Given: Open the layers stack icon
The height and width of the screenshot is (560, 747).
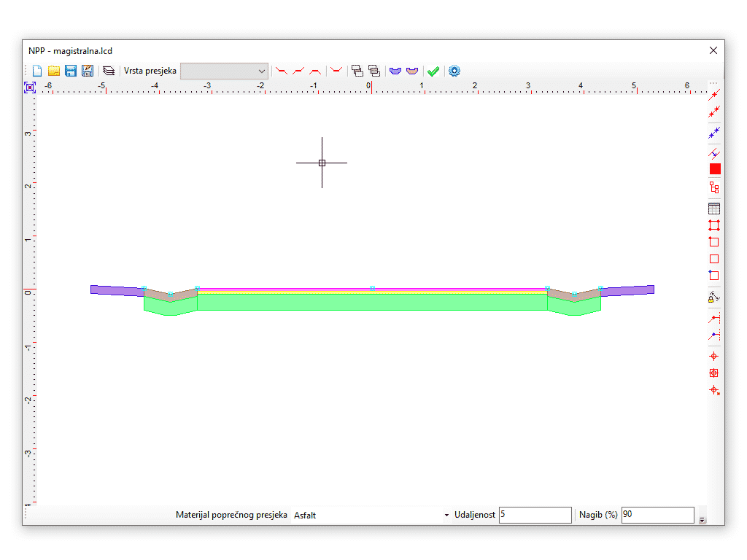Looking at the screenshot, I should pyautogui.click(x=109, y=71).
